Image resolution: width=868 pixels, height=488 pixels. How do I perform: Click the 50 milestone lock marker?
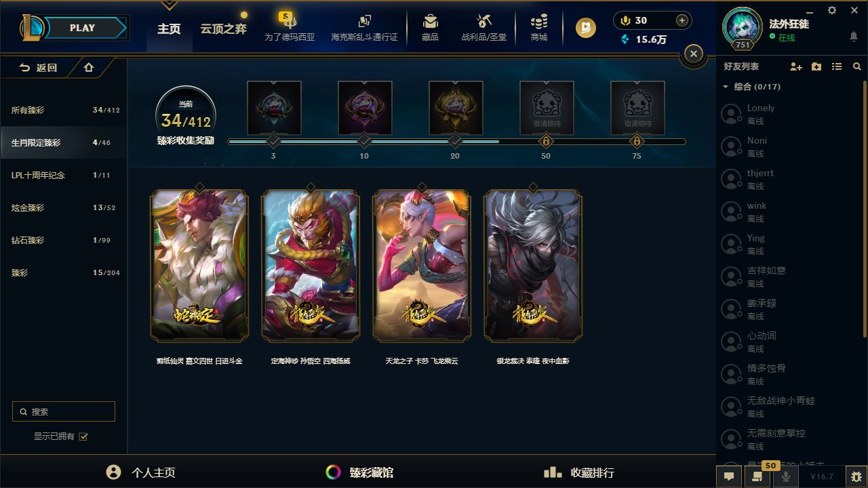(x=546, y=141)
